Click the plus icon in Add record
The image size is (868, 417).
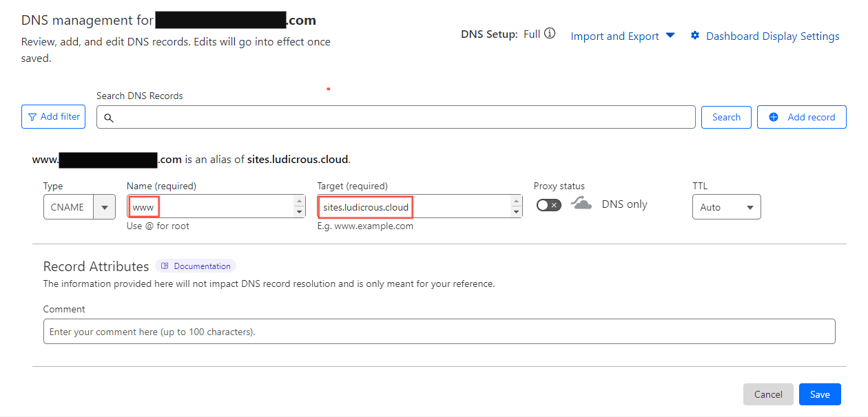[774, 117]
